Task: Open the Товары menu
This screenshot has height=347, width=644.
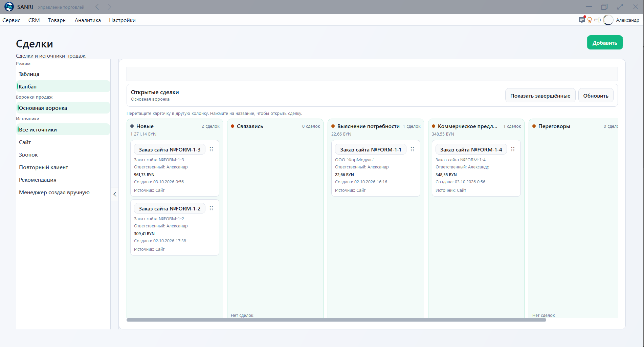Action: coord(57,20)
